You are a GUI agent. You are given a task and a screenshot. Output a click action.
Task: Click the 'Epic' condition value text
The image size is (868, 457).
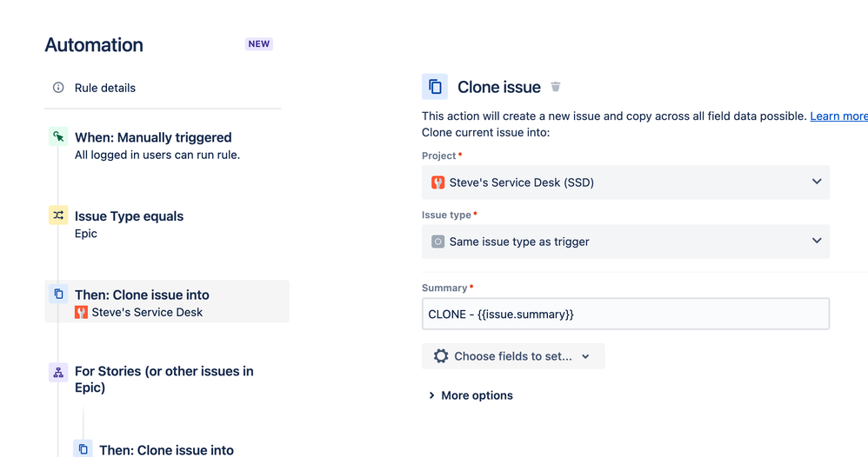86,234
